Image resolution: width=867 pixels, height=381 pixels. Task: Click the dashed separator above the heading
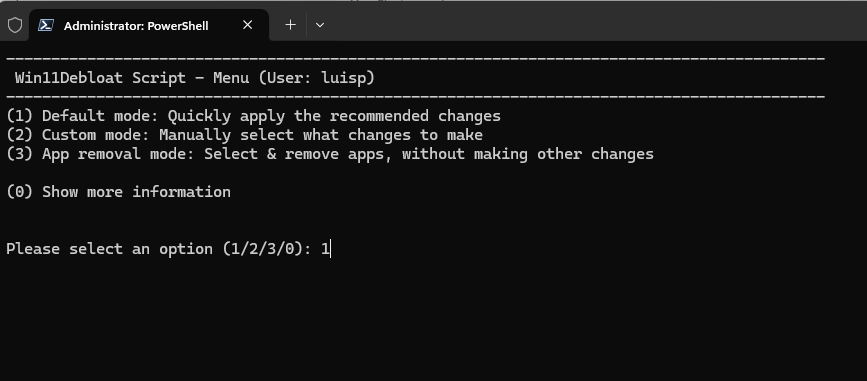click(x=416, y=59)
